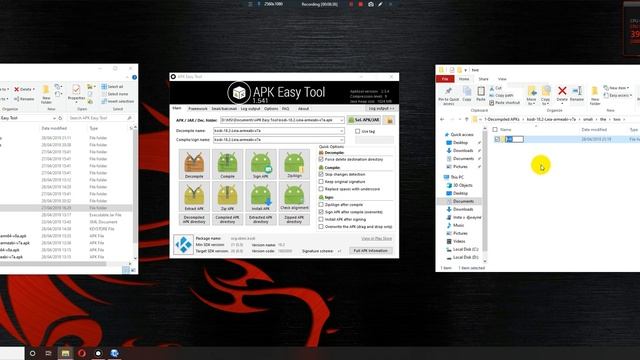640x360 pixels.
Task: Click the Zipalign icon button
Action: (x=294, y=164)
